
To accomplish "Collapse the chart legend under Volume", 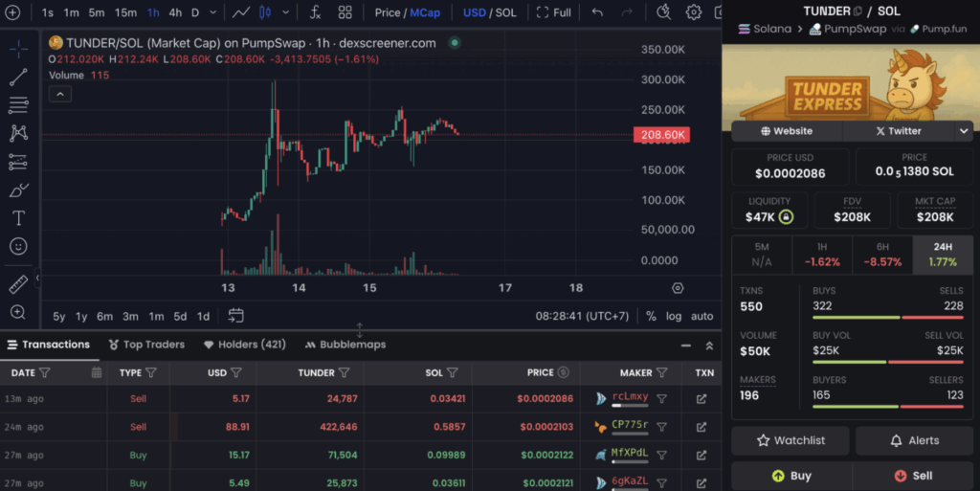I will point(59,94).
